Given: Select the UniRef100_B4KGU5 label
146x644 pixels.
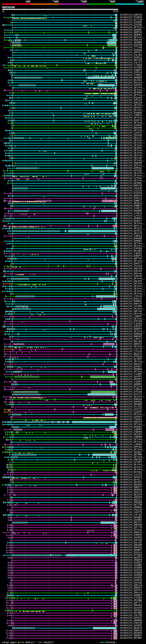Looking at the screenshot, I should [x=131, y=336].
